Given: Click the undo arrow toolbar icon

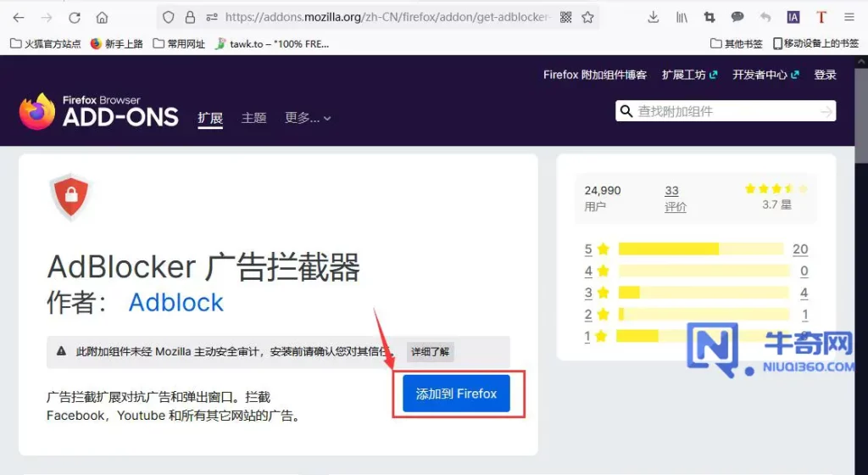Looking at the screenshot, I should [765, 18].
